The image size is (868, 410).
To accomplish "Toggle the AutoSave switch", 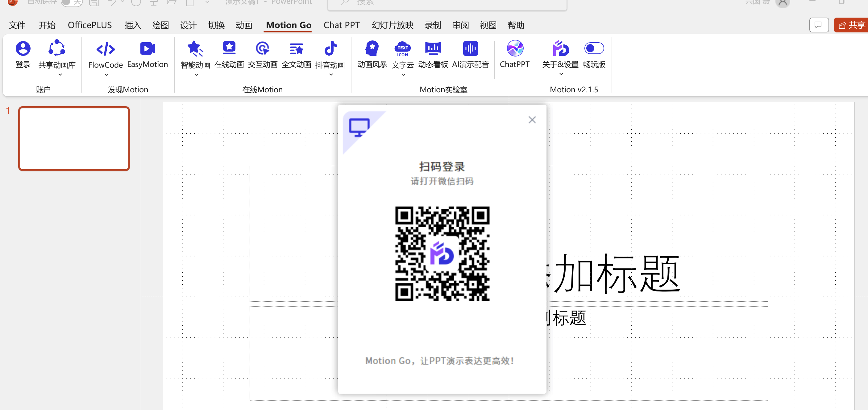I will pos(72,3).
